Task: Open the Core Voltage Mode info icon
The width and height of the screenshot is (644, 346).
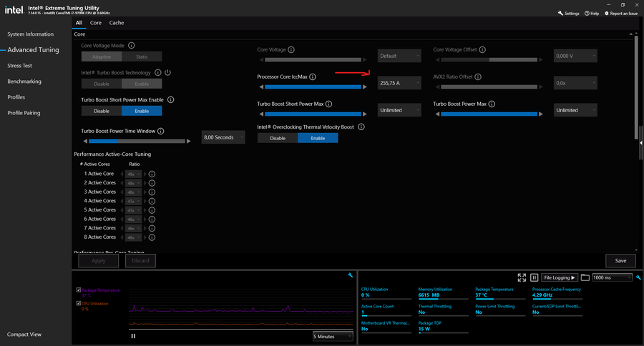Action: coord(132,46)
